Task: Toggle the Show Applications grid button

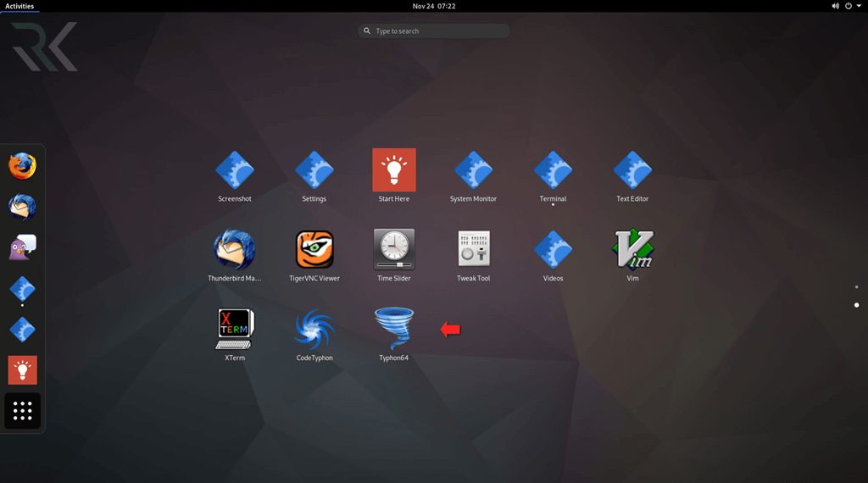Action: (x=22, y=410)
